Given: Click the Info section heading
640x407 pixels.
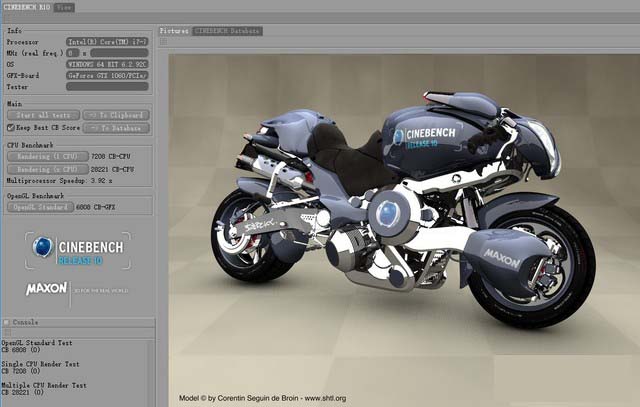Looking at the screenshot, I should 14,31.
